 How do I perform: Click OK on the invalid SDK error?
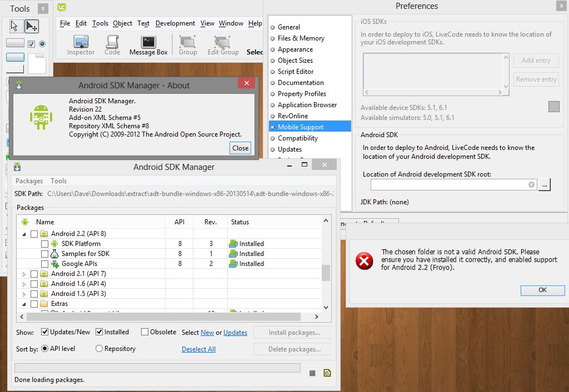tap(542, 290)
